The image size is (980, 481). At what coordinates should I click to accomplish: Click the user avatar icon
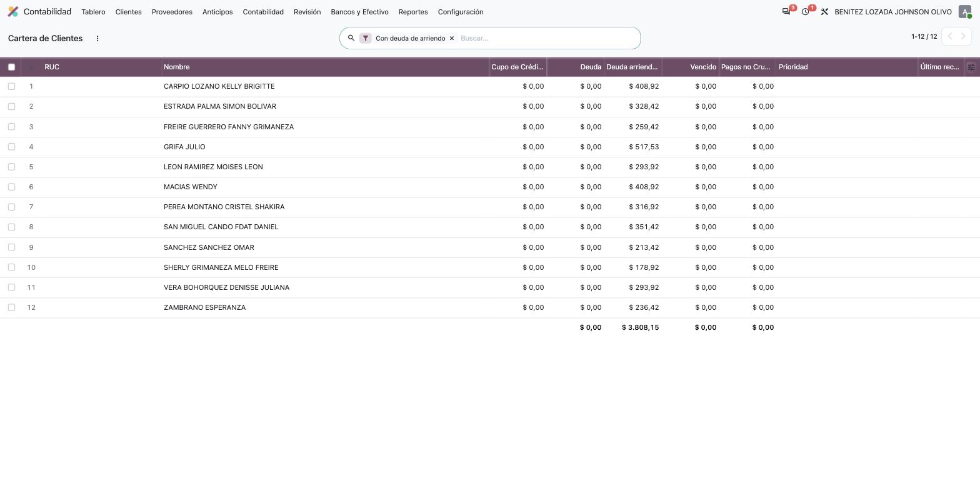point(965,12)
